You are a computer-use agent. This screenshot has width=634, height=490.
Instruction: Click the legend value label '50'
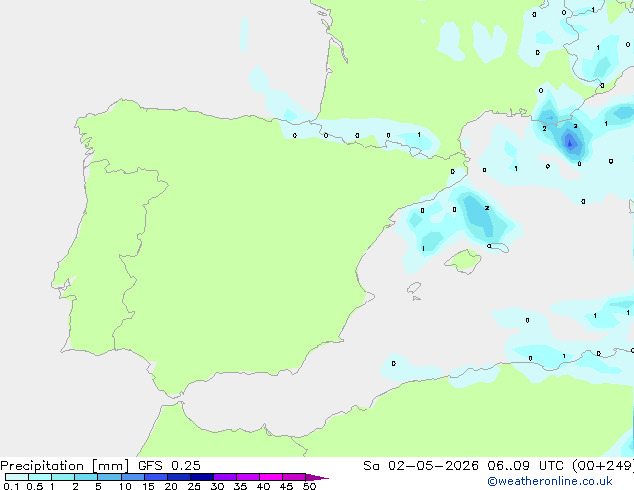[x=309, y=486]
